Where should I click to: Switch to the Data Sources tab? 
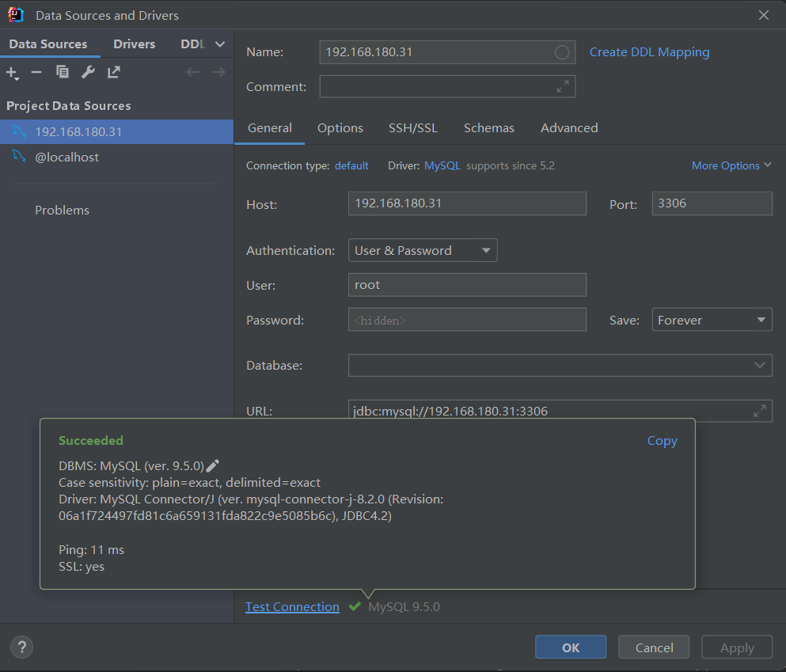pyautogui.click(x=48, y=44)
